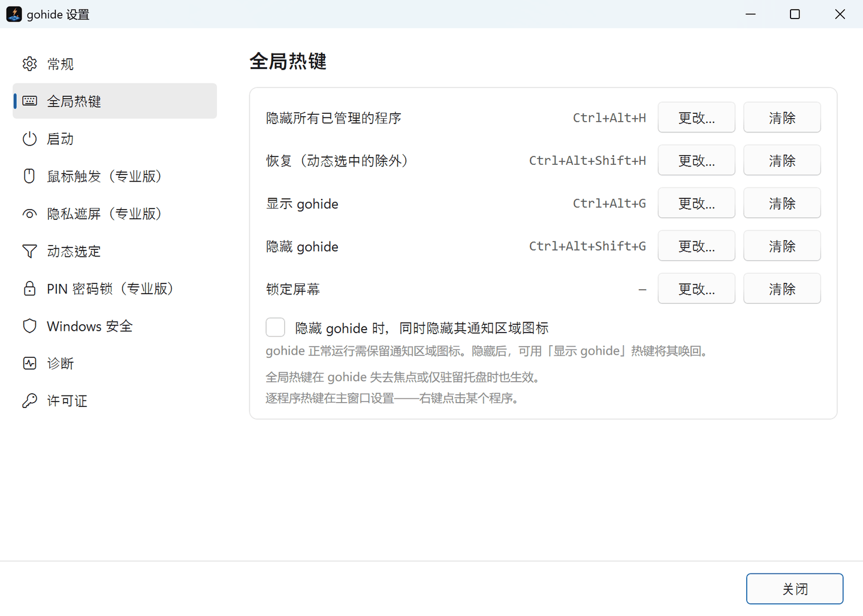Click the key icon beside 许可证

point(29,400)
